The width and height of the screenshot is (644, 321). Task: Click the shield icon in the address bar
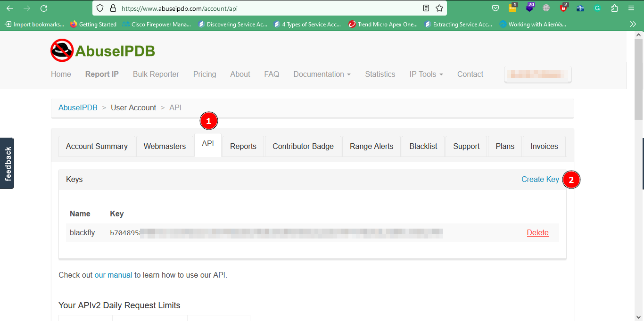click(99, 8)
